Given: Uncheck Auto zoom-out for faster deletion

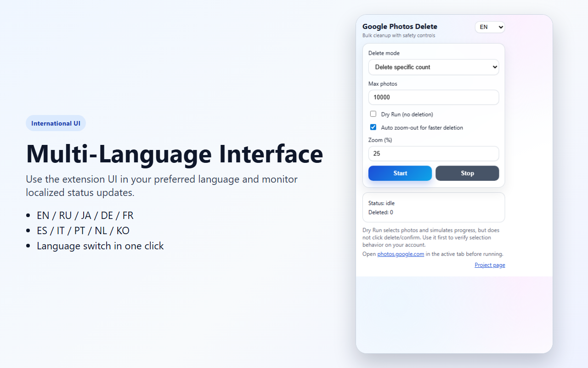Looking at the screenshot, I should click(373, 127).
